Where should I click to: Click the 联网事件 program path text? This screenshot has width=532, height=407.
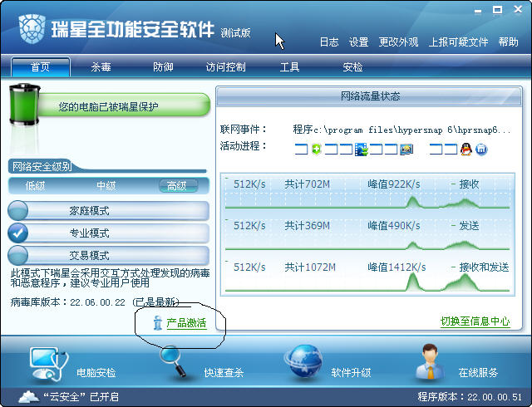[x=401, y=130]
